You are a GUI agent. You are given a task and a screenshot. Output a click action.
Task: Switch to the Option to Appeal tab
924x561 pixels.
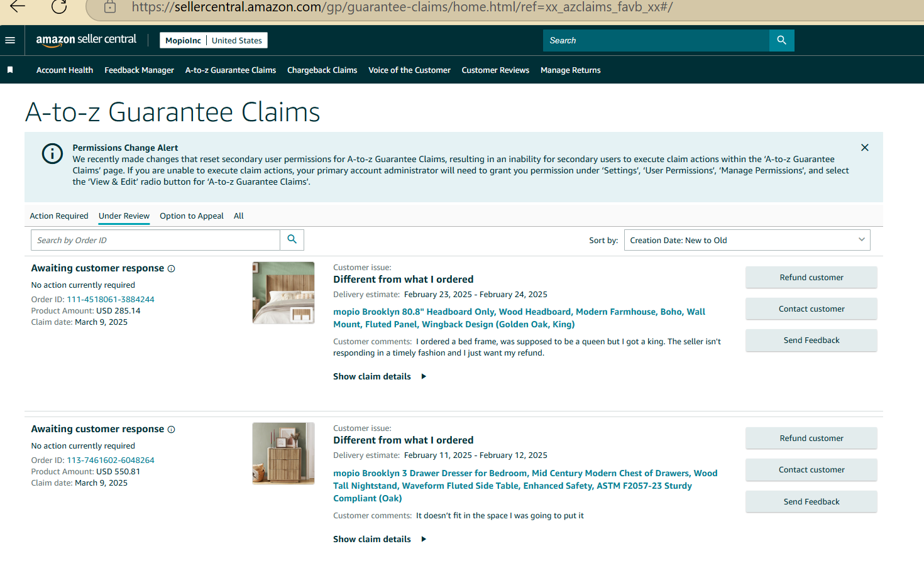[192, 215]
